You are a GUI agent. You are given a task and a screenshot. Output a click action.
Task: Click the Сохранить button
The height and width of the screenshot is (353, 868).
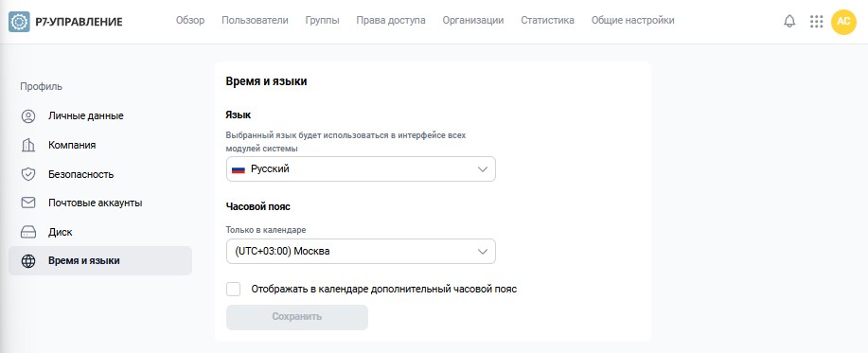[296, 317]
